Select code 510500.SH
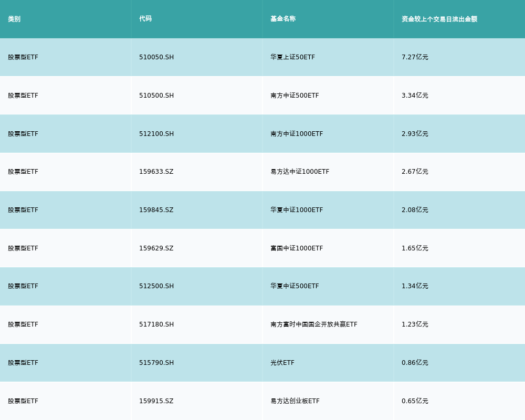This screenshot has height=420, width=525. point(156,96)
